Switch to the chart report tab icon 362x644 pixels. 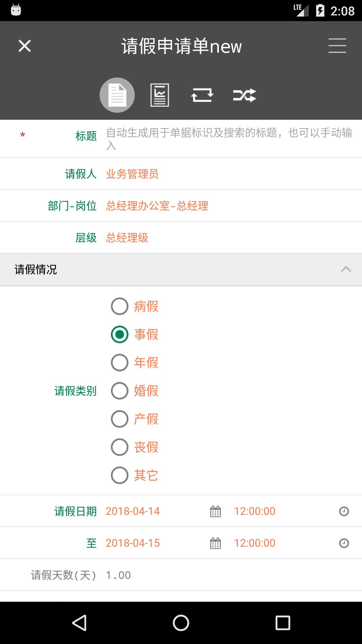(x=160, y=95)
